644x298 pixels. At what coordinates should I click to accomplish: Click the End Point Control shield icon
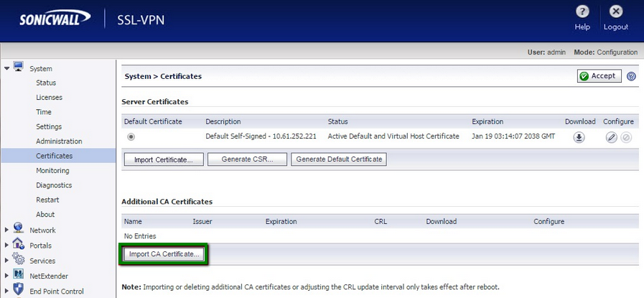coord(18,289)
